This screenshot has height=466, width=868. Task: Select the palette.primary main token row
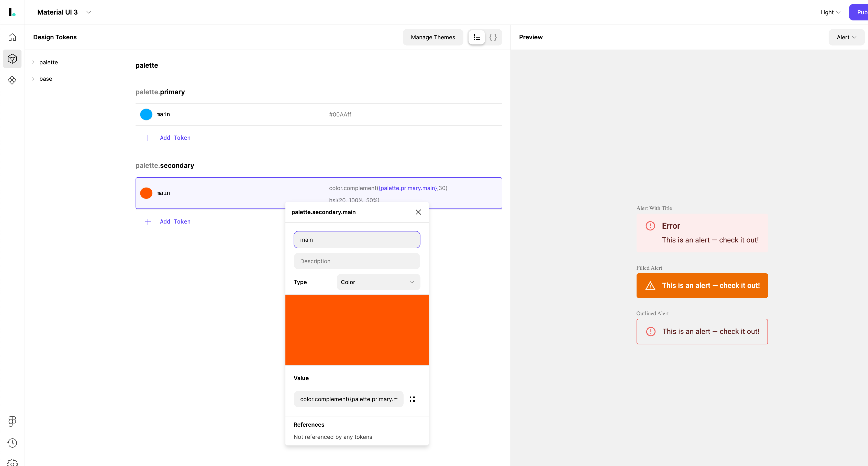pyautogui.click(x=319, y=114)
